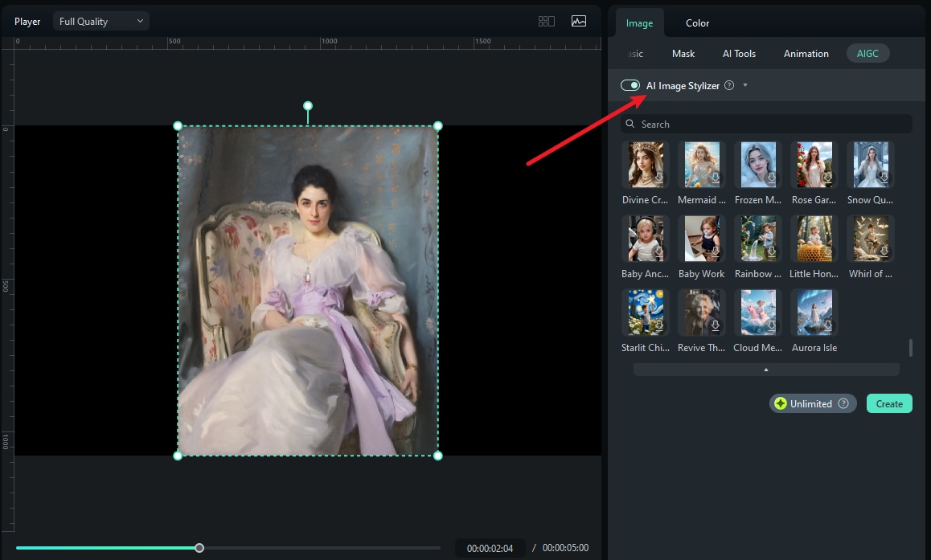Download the Mermaid style
The image size is (931, 560).
715,178
